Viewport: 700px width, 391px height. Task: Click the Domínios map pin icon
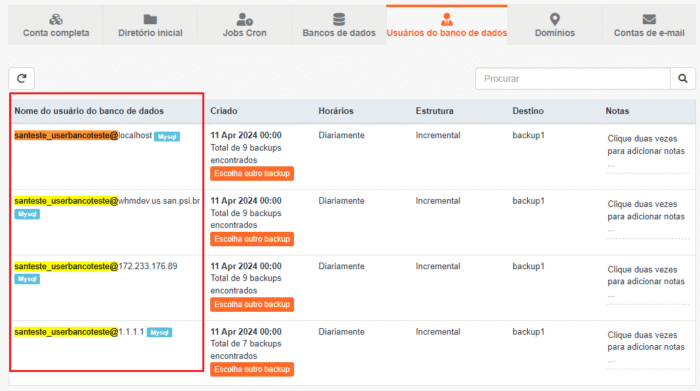pyautogui.click(x=554, y=19)
